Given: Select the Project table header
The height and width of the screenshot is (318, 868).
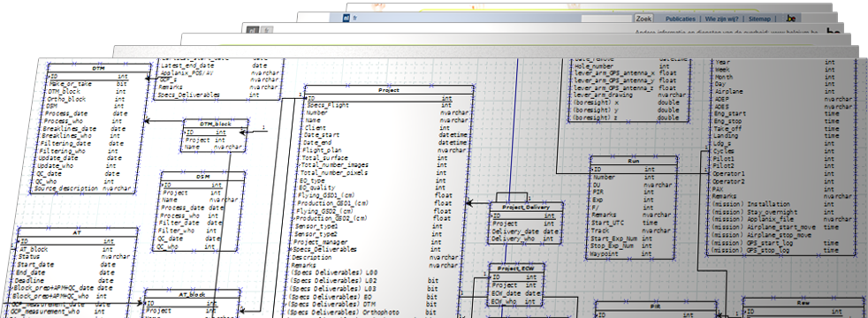Looking at the screenshot, I should (389, 89).
